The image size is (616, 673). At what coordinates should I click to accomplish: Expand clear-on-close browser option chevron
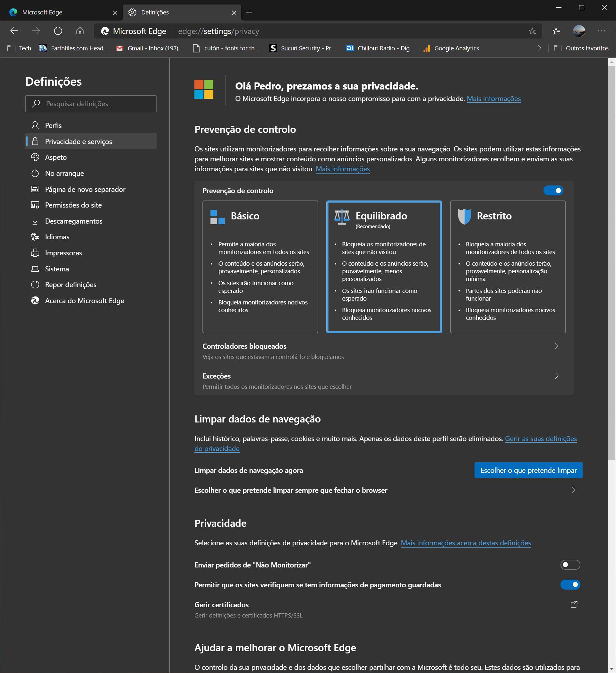pyautogui.click(x=574, y=490)
